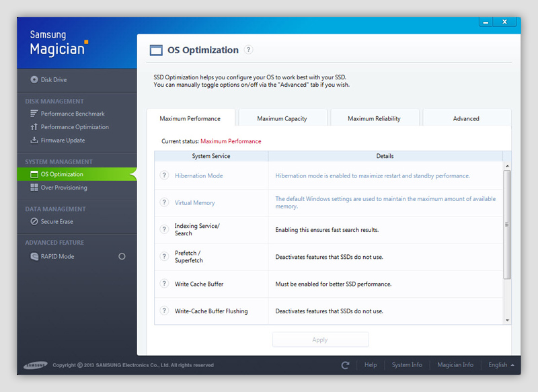Open help for Write-Cache Buffer Flushing
Screen dimensions: 538x392
pos(164,311)
